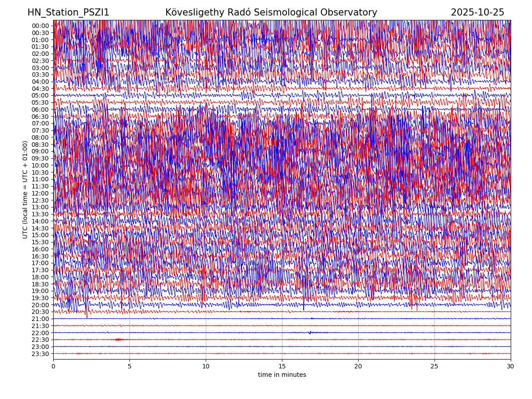The width and height of the screenshot is (532, 399).
Task: Click the 2025-10-25 date label
Action: (x=477, y=13)
